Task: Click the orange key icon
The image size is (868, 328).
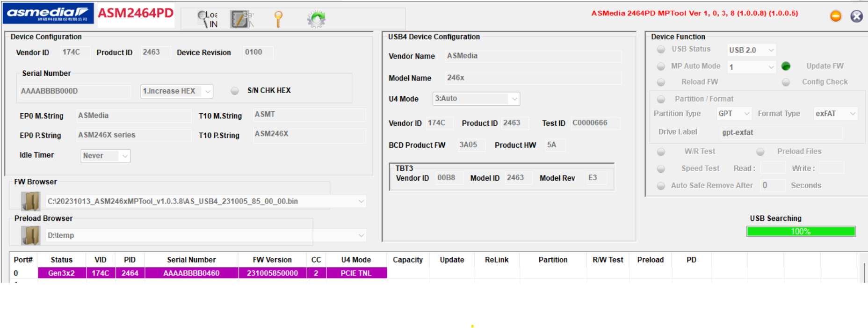Action: click(278, 19)
